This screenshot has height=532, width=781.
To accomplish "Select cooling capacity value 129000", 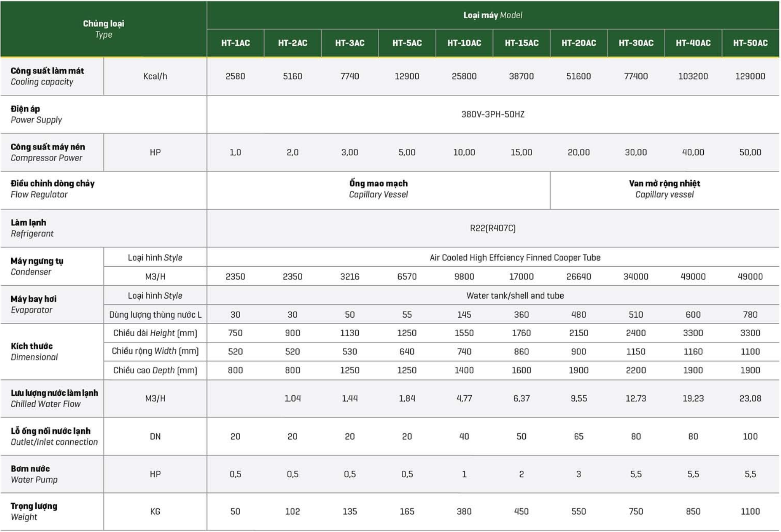I will coord(750,76).
